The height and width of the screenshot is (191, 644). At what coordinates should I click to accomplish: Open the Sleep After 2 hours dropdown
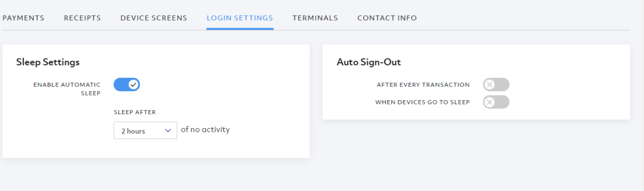(x=145, y=131)
